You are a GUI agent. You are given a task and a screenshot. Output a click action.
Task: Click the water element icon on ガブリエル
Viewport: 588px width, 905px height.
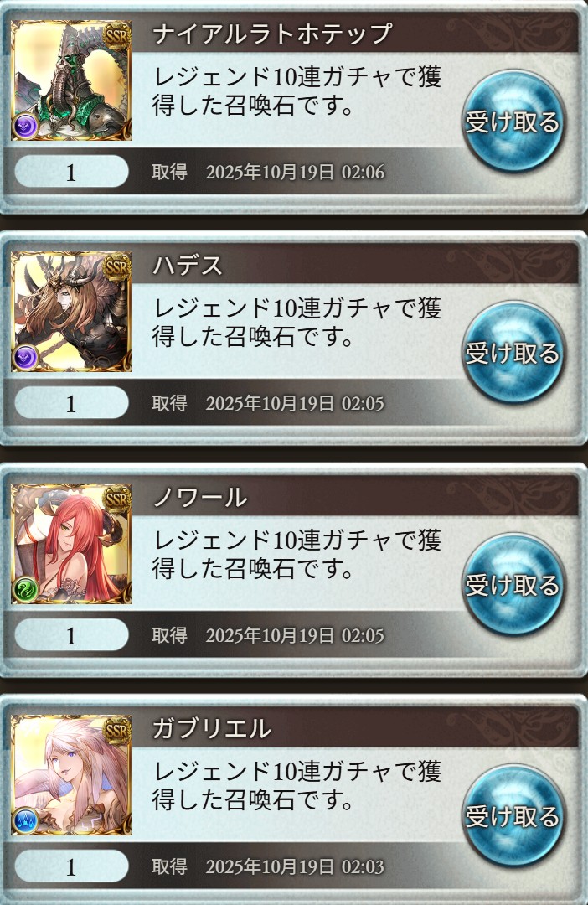click(x=25, y=820)
